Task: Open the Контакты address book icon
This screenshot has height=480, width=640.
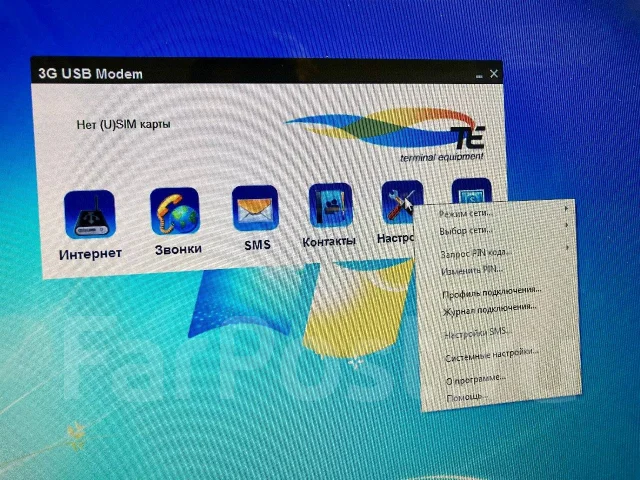Action: coord(331,205)
